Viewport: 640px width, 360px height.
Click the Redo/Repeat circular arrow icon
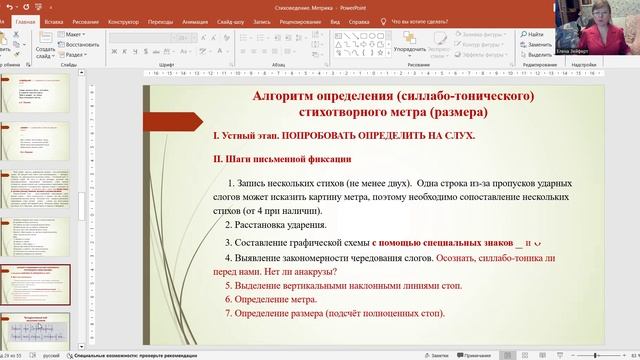click(x=26, y=7)
